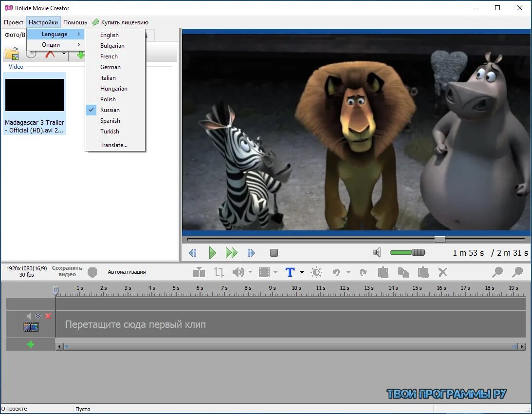
Task: Click the brightness sun icon
Action: [x=316, y=272]
